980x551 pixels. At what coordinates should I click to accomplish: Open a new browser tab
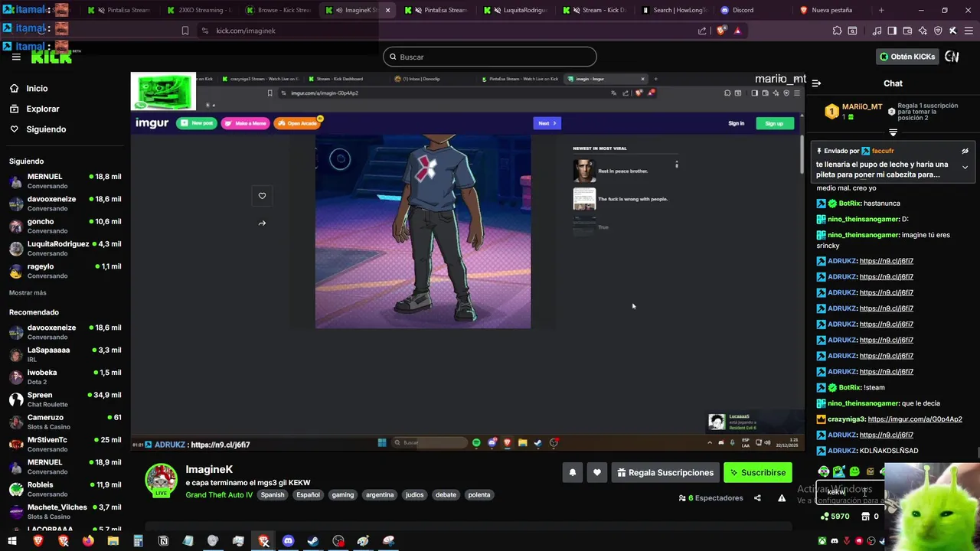881,10
